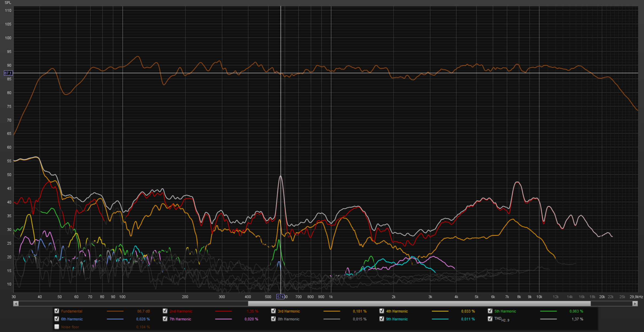Uncheck the THD H2..9 checkbox
The image size is (644, 332).
[x=490, y=319]
